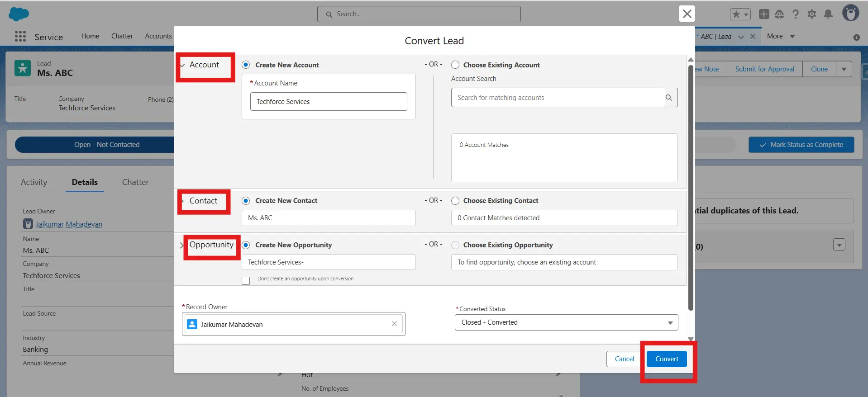Open the Global Actions plus icon
Viewport: 868px width, 397px height.
point(764,14)
